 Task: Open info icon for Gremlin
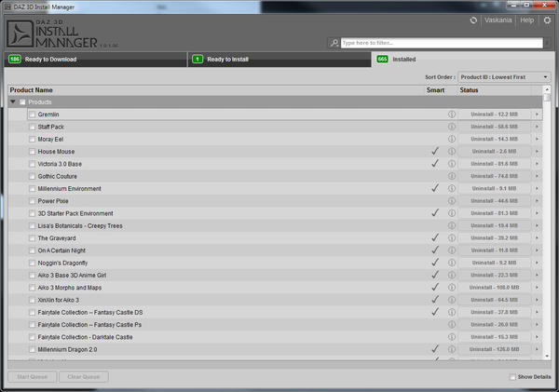pyautogui.click(x=452, y=115)
